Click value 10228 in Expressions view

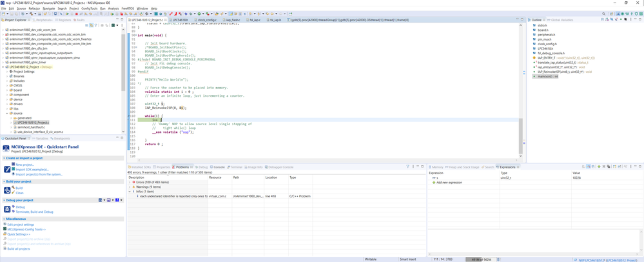pyautogui.click(x=577, y=177)
